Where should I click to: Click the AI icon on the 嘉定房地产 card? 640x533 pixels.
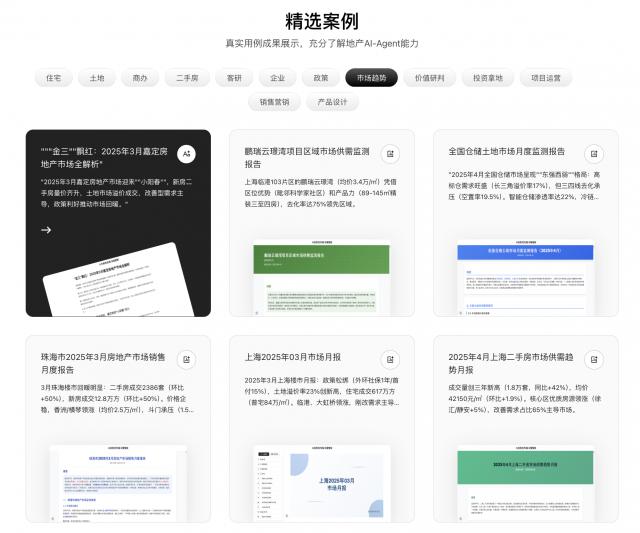point(186,153)
